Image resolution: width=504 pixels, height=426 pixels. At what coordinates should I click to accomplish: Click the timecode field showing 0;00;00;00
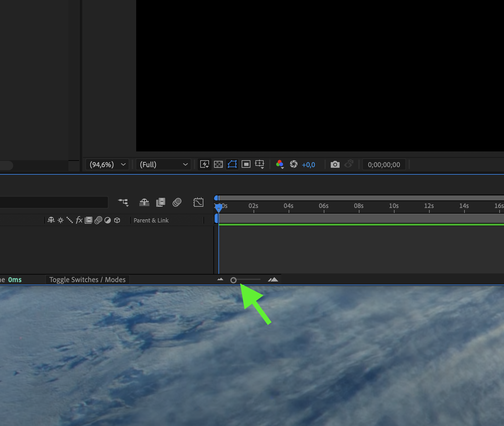coord(384,164)
